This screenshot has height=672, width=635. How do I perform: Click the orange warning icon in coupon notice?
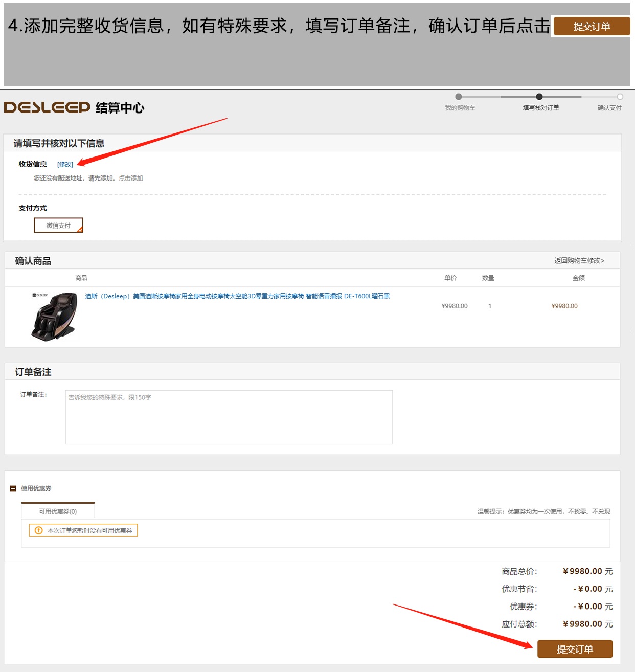tap(38, 530)
